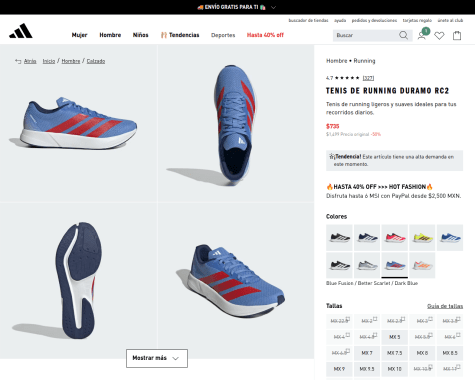
Task: Open the user account profile icon
Action: (422, 35)
